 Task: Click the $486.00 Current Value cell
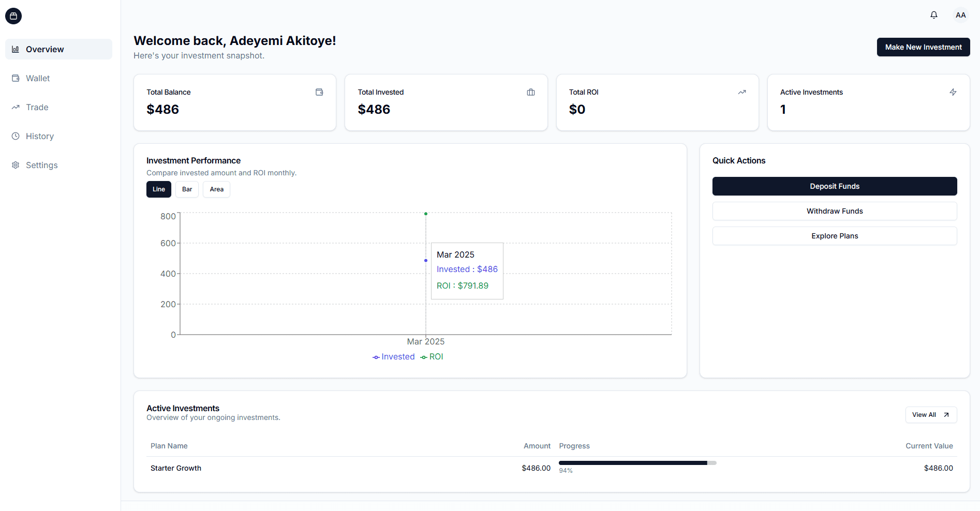point(938,468)
